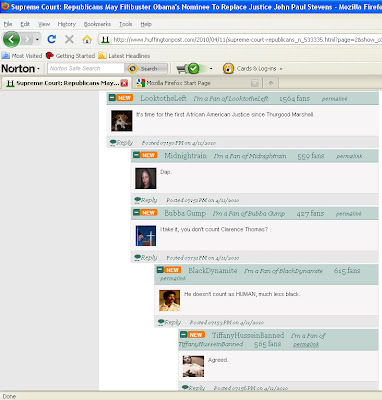Click the Norton safe shopping cart checkmark icon

[188, 69]
